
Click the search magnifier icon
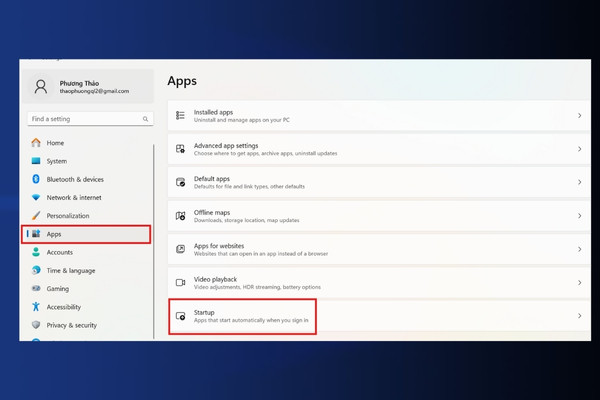145,119
